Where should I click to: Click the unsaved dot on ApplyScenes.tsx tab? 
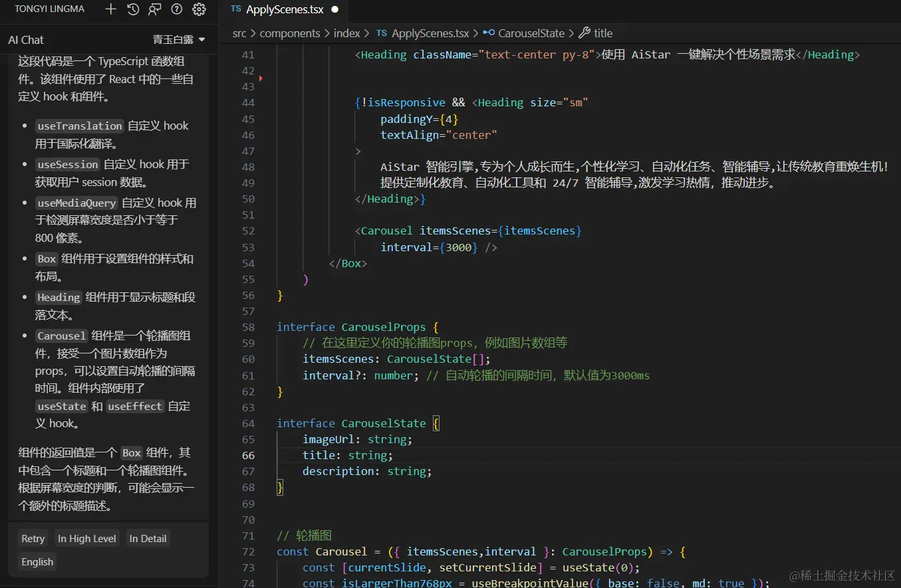click(334, 10)
